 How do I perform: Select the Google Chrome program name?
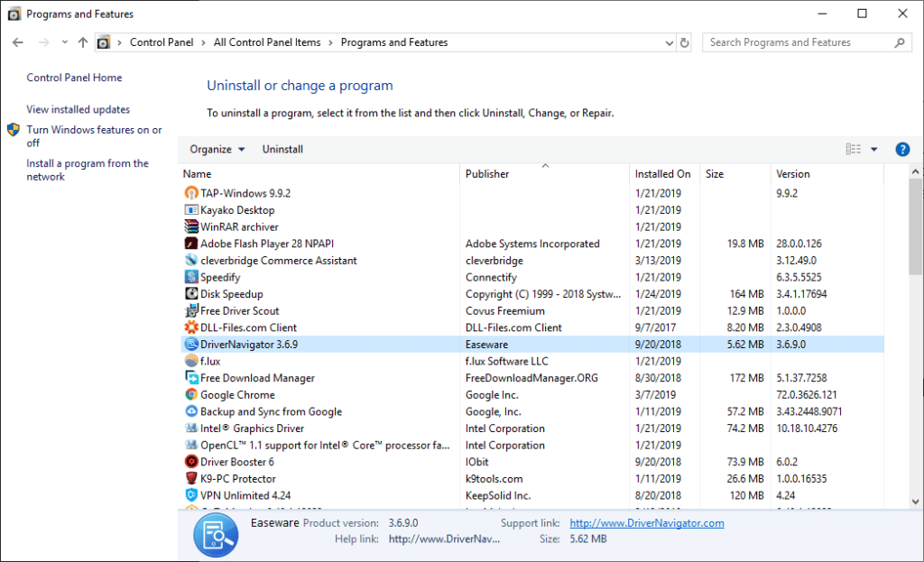(x=237, y=395)
